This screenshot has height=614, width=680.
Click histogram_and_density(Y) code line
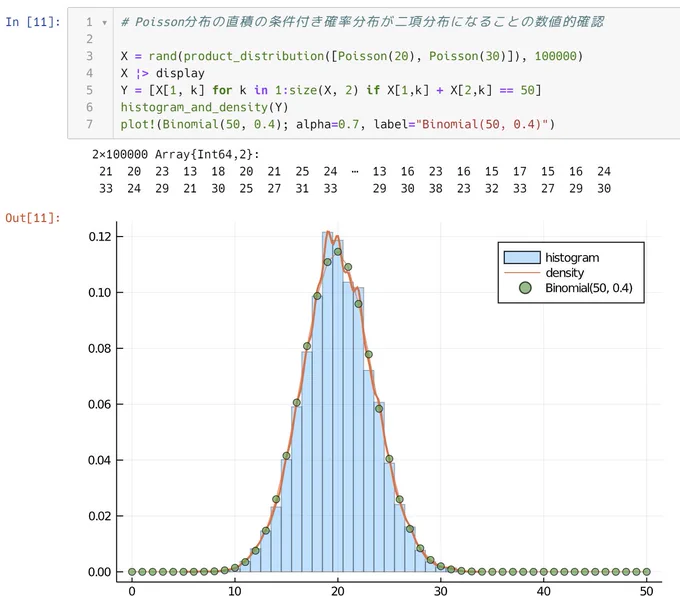click(204, 107)
